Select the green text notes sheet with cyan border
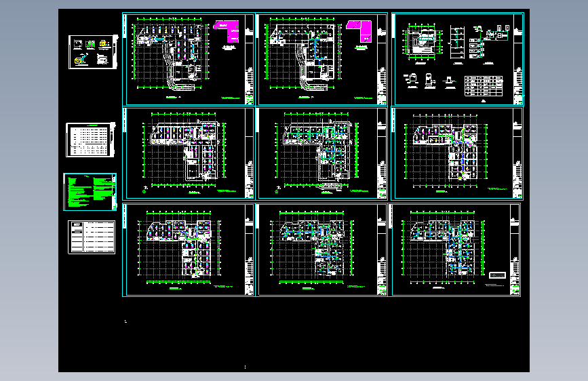Viewport: 588px width, 381px height. point(90,192)
